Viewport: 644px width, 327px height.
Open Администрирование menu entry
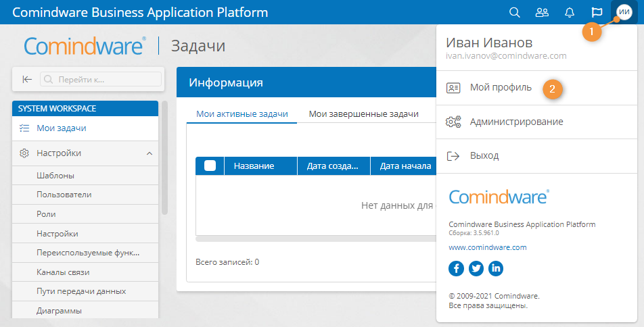tap(536, 122)
